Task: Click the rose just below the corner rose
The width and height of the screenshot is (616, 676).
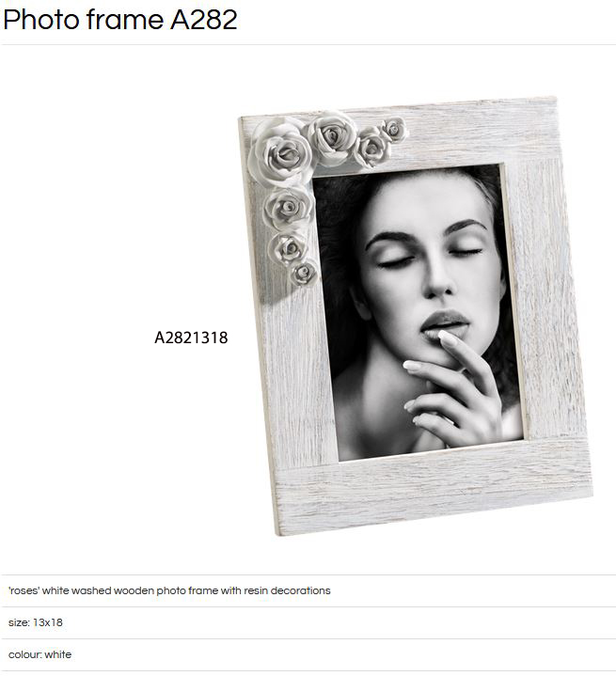Action: click(288, 208)
